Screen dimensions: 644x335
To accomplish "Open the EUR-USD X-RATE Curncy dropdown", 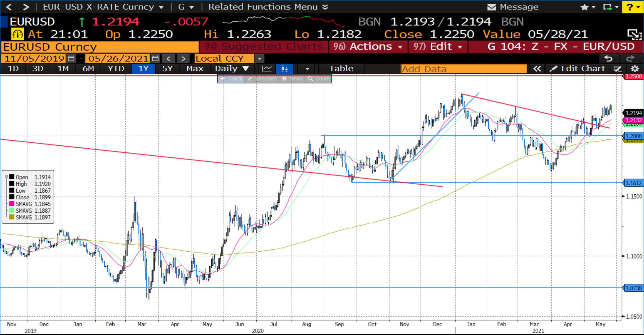I will pos(161,7).
